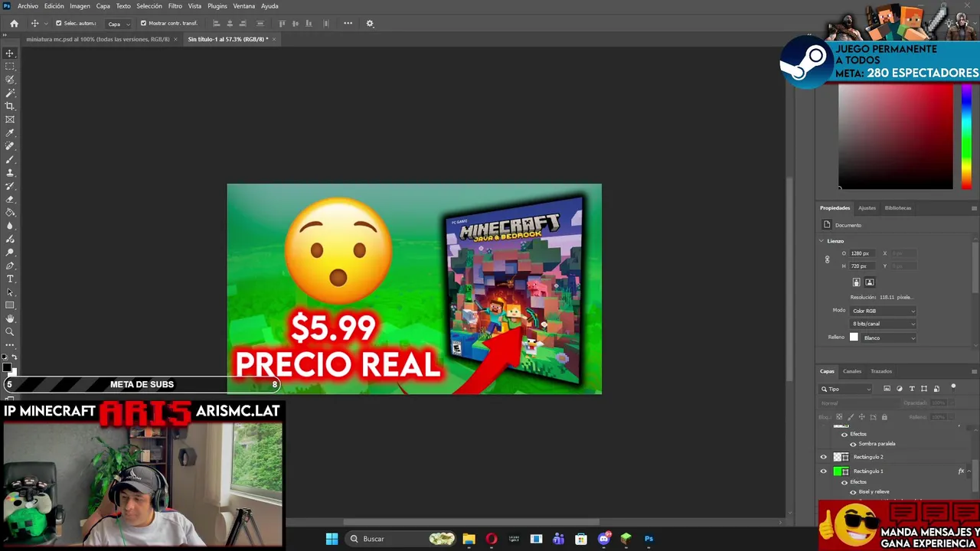Click the white Relleno color swatch
The width and height of the screenshot is (980, 551).
[x=854, y=337]
